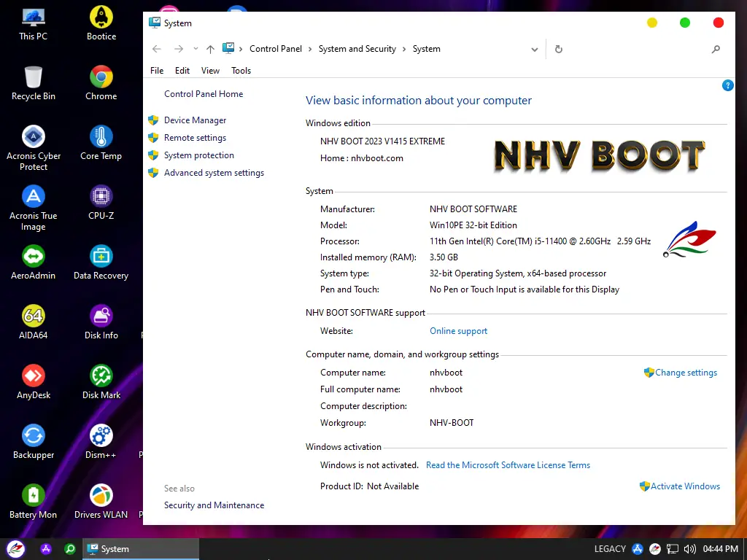The width and height of the screenshot is (747, 560).
Task: Click the NHV-BOOT workgroup value
Action: click(452, 423)
